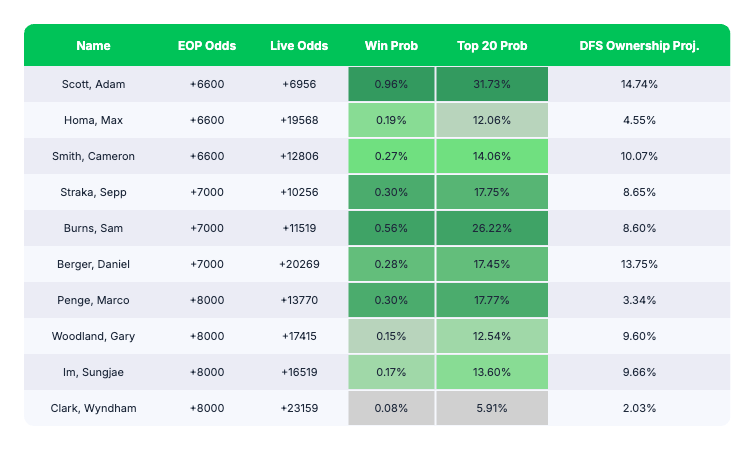Click the 26.22% Top 20 cell
Screen dimensions: 754x450
pyautogui.click(x=491, y=228)
